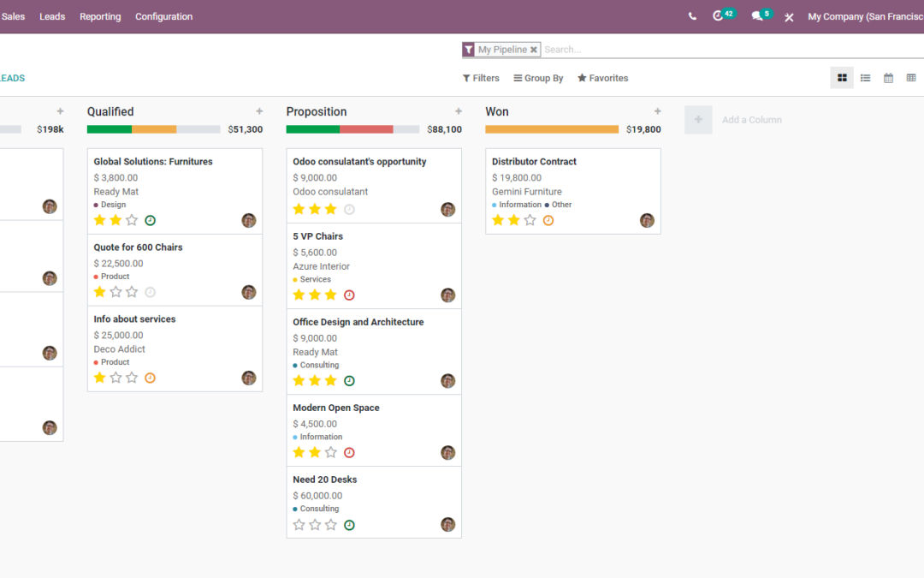The image size is (924, 578).
Task: Toggle first star on 5 VP Chairs card
Action: tap(299, 295)
